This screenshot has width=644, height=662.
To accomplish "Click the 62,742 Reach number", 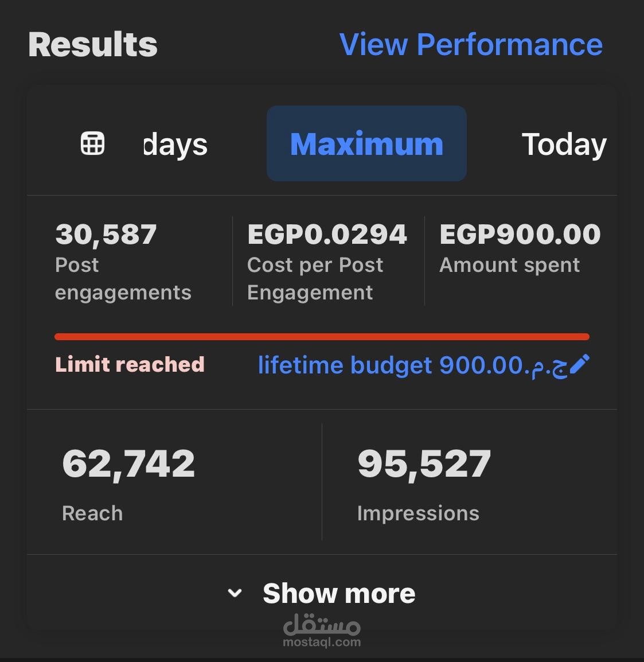I will point(128,464).
